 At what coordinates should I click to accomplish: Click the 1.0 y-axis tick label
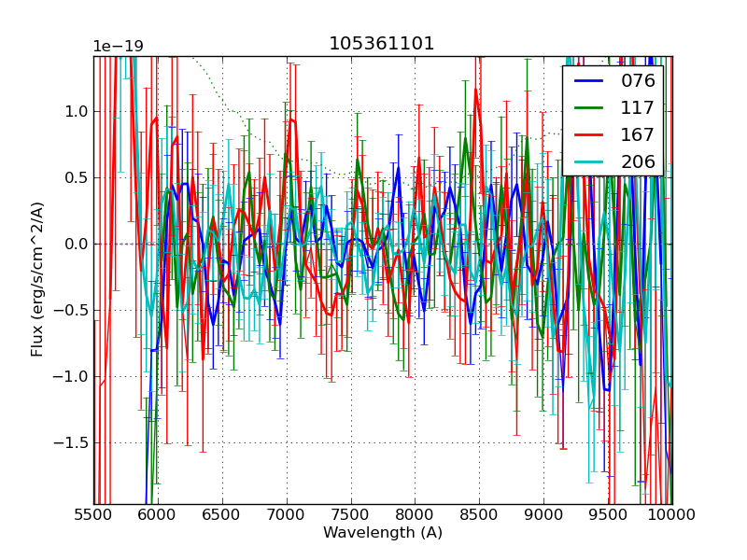(x=76, y=111)
